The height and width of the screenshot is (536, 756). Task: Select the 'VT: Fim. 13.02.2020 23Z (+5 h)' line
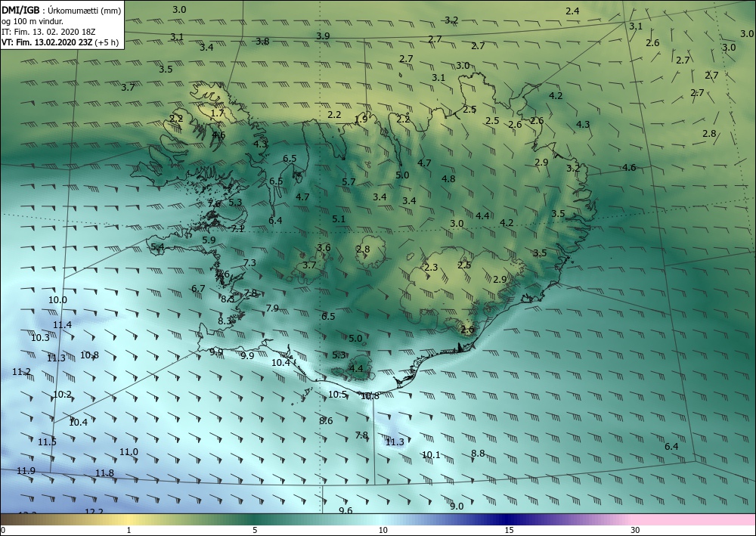point(60,42)
